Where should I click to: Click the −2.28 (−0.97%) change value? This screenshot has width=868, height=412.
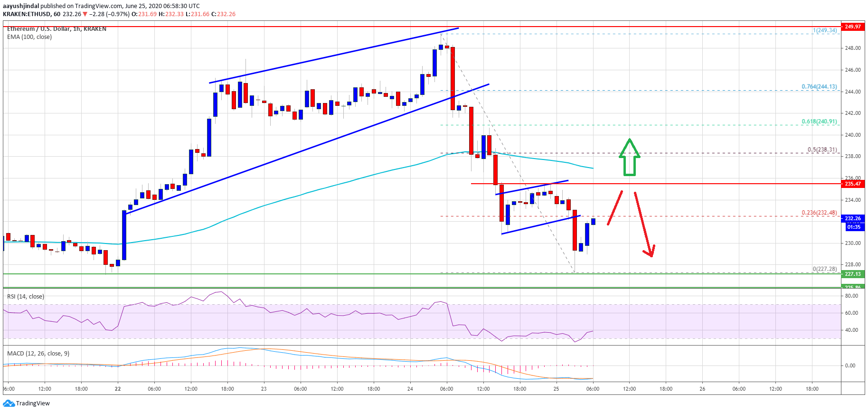pos(110,14)
